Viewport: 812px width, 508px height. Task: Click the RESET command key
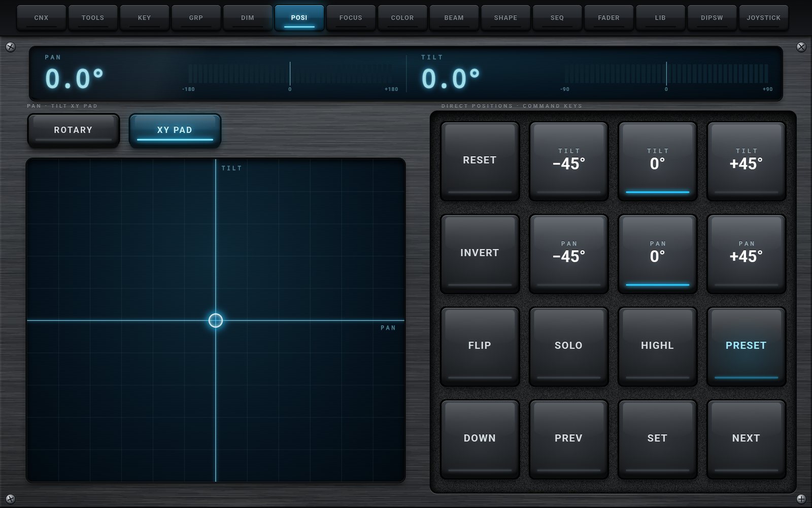[x=480, y=161]
